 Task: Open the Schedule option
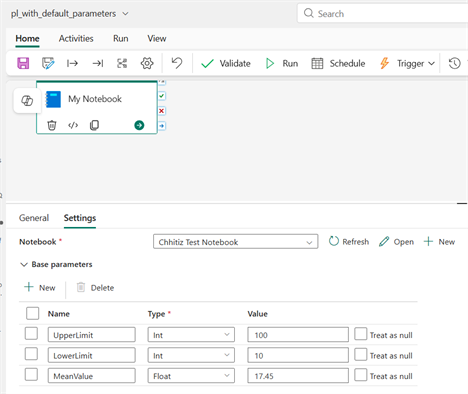point(338,63)
